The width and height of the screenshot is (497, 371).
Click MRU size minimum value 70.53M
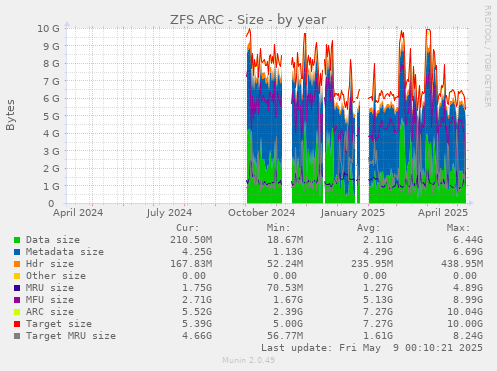coord(285,288)
